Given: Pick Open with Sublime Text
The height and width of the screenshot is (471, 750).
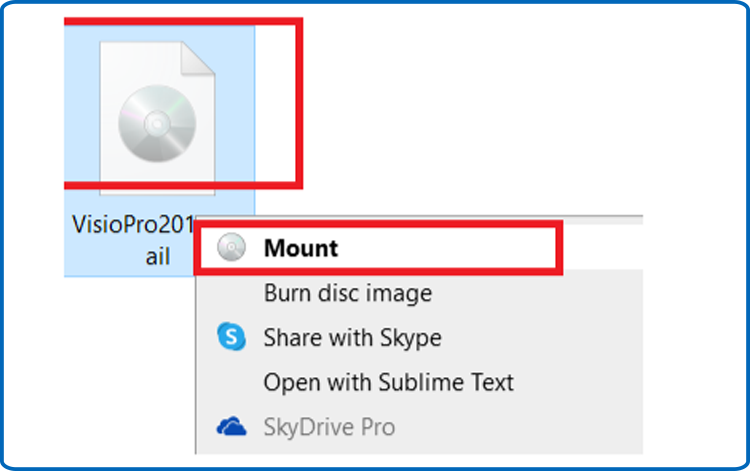Looking at the screenshot, I should 388,382.
